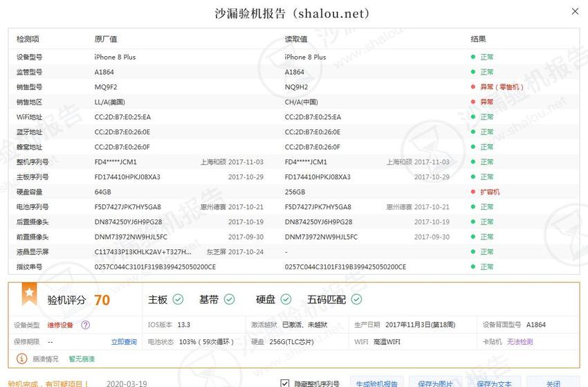Toggle the 隐藏整机序列号 checkbox
Viewport: 588px width, 387px height.
pos(284,384)
